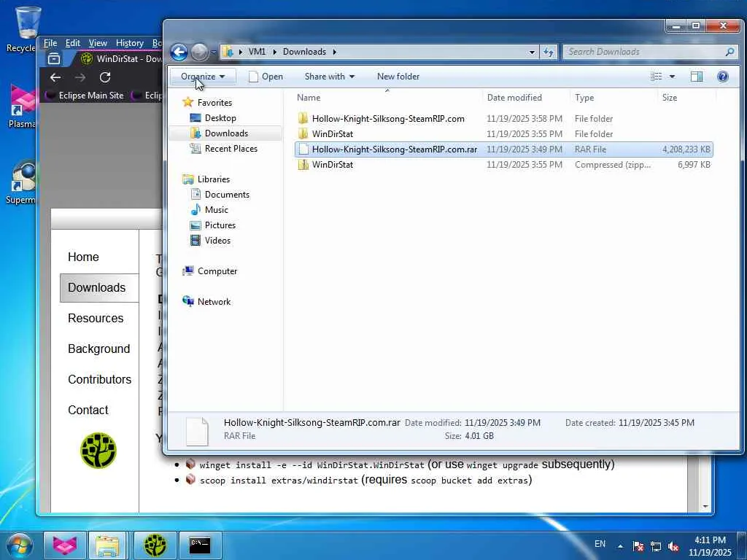Toggle the preview pane button
The image size is (747, 560).
point(697,76)
